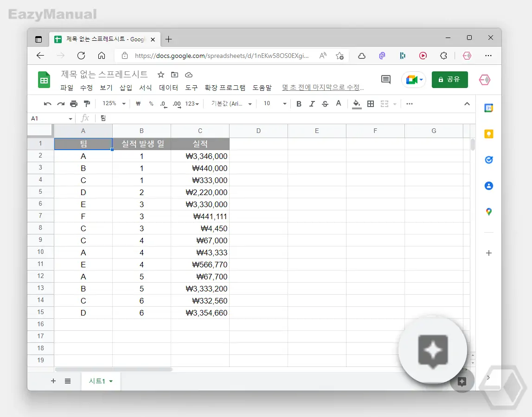This screenshot has width=532, height=417.
Task: Click the merge cells icon
Action: [x=385, y=104]
